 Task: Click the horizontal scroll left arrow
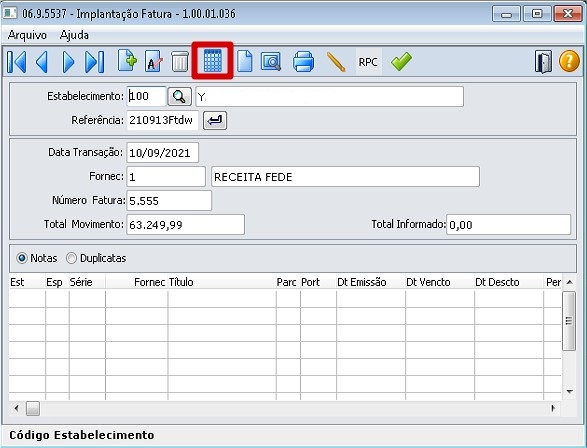[16, 408]
